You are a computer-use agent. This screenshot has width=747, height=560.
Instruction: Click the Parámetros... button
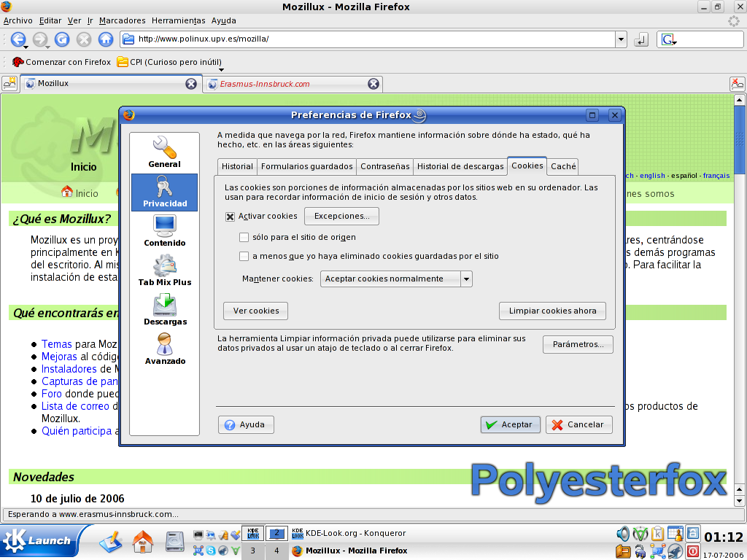coord(578,344)
